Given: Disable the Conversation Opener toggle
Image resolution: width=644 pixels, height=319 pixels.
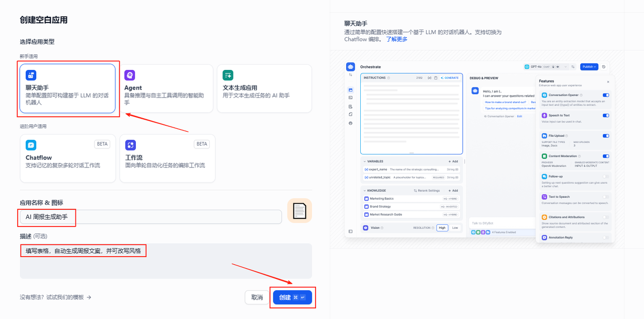Looking at the screenshot, I should (x=606, y=95).
